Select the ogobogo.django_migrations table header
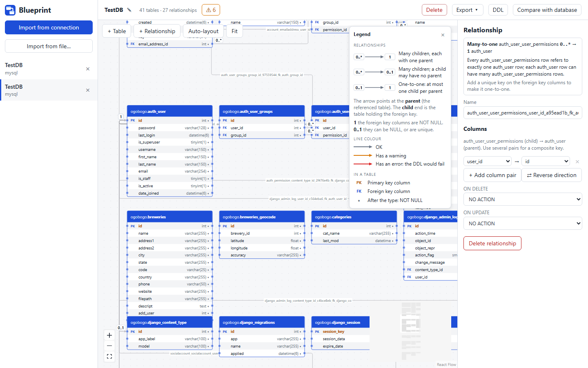Image resolution: width=588 pixels, height=368 pixels. pyautogui.click(x=262, y=322)
